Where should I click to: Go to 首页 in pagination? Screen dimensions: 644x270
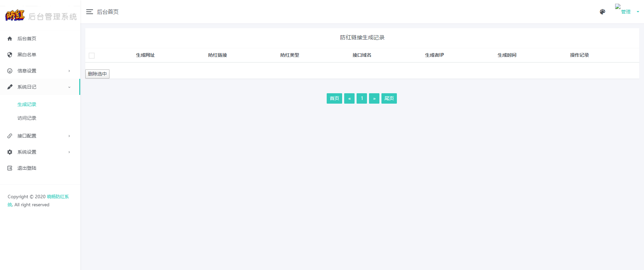pos(334,98)
